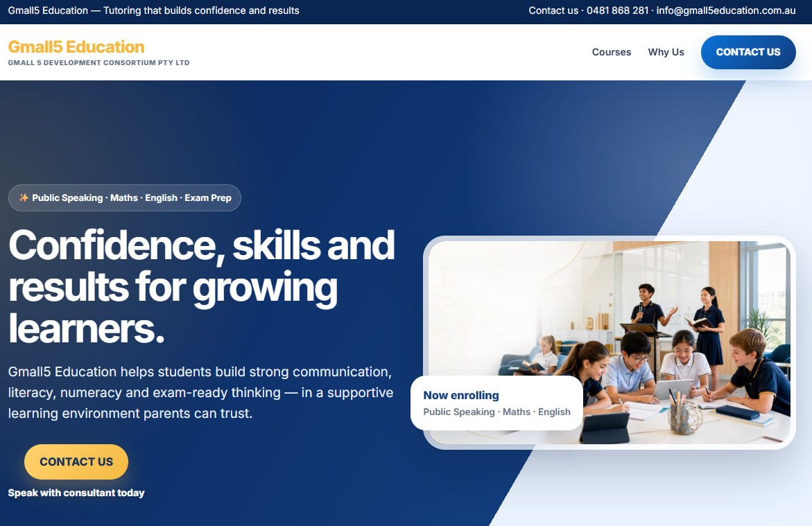The height and width of the screenshot is (526, 812).
Task: Click the top bar tagline 'Tutoring that builds confidence and results'
Action: [x=202, y=10]
